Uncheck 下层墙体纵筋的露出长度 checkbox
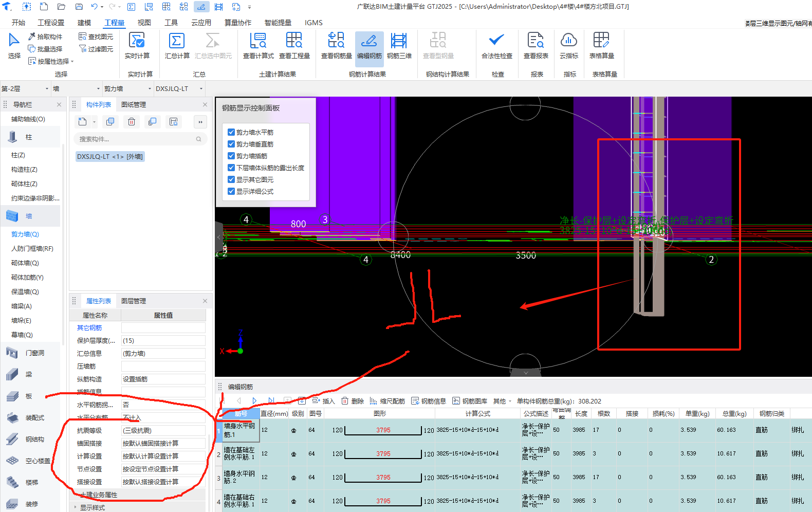 coord(231,168)
